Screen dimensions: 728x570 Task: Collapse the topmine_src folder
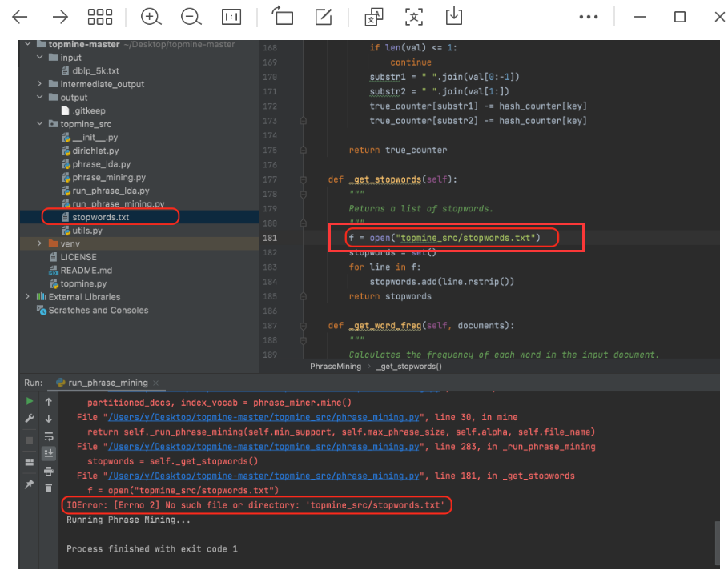click(x=40, y=124)
